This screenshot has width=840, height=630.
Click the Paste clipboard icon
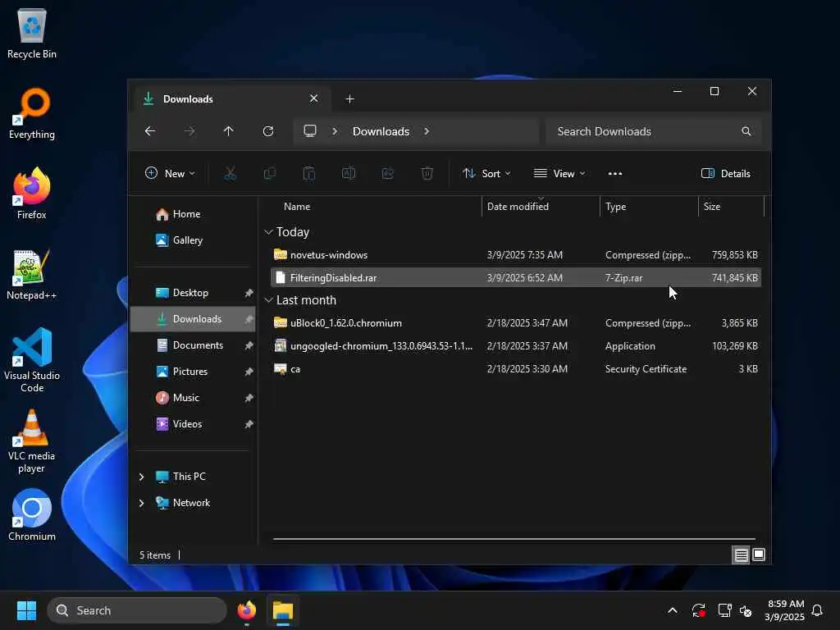[309, 174]
